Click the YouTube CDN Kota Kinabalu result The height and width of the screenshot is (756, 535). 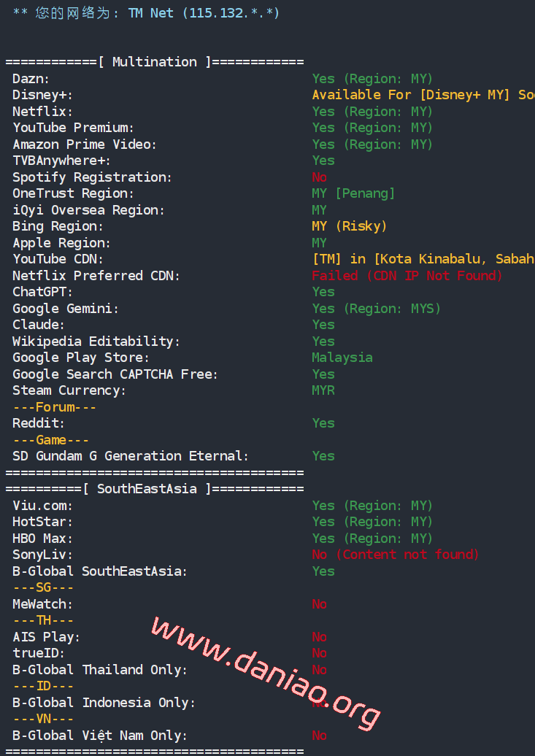[423, 259]
